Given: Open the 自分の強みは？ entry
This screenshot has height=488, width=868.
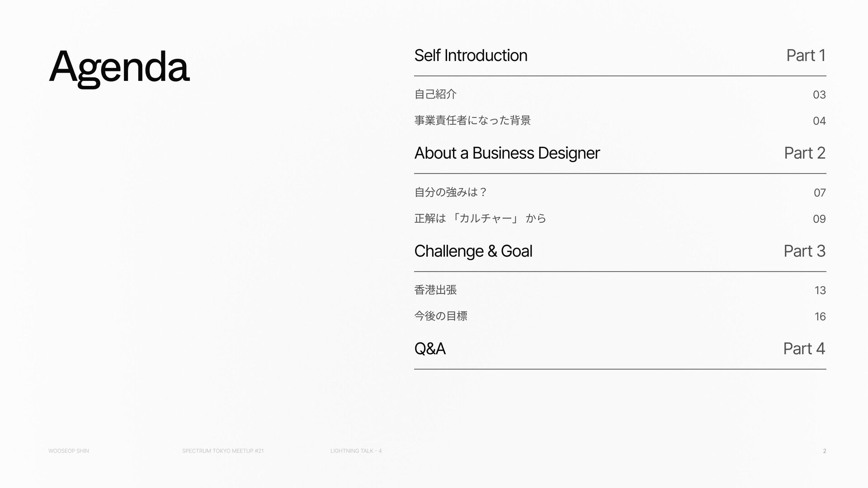Looking at the screenshot, I should pyautogui.click(x=451, y=192).
